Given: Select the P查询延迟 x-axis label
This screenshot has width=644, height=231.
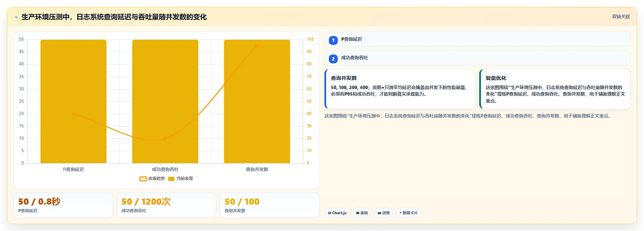Looking at the screenshot, I should (x=73, y=169).
